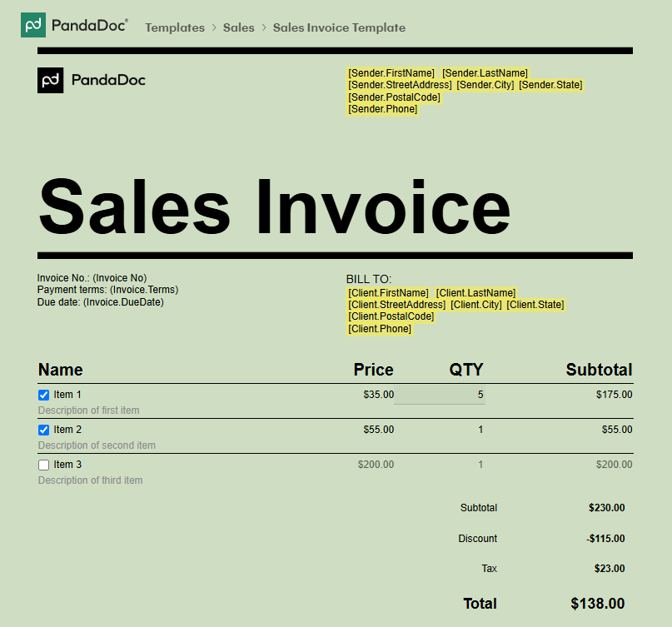Open the Templates breadcrumb link
Screen dimensions: 672x627
[x=175, y=27]
